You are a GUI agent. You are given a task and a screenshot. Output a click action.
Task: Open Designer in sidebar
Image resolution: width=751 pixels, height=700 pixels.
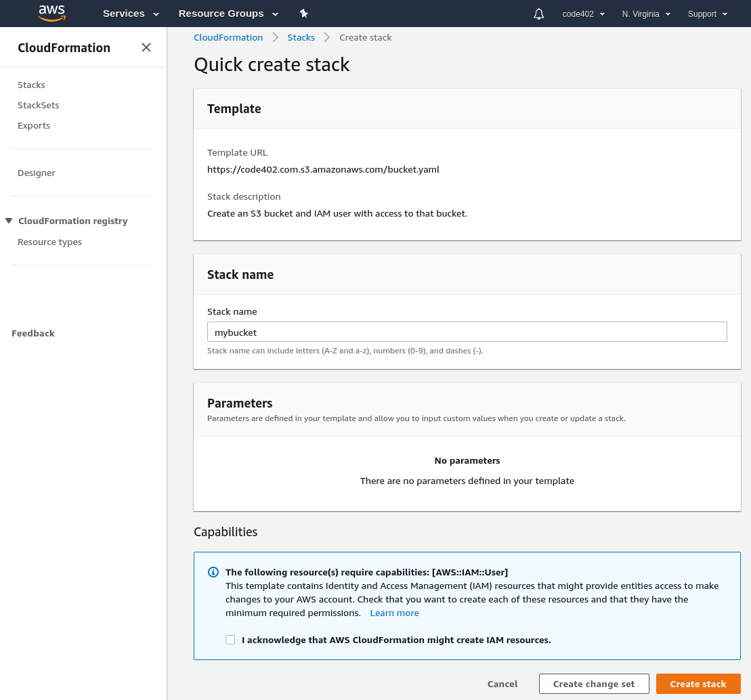pos(37,173)
